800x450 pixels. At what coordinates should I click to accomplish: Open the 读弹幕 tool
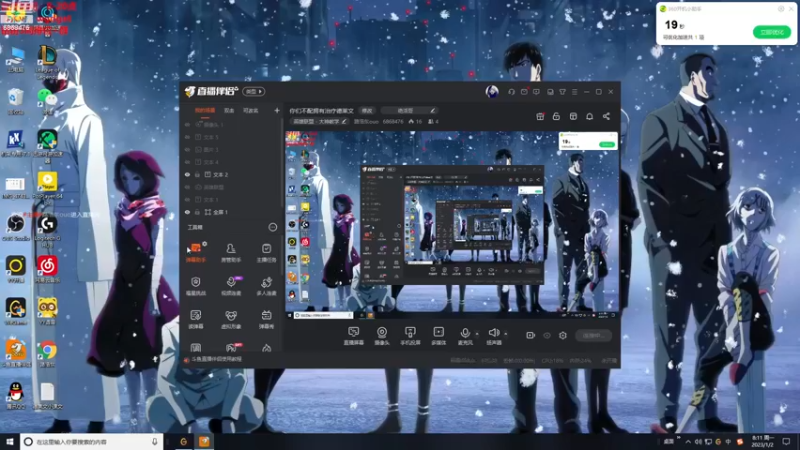(x=195, y=319)
